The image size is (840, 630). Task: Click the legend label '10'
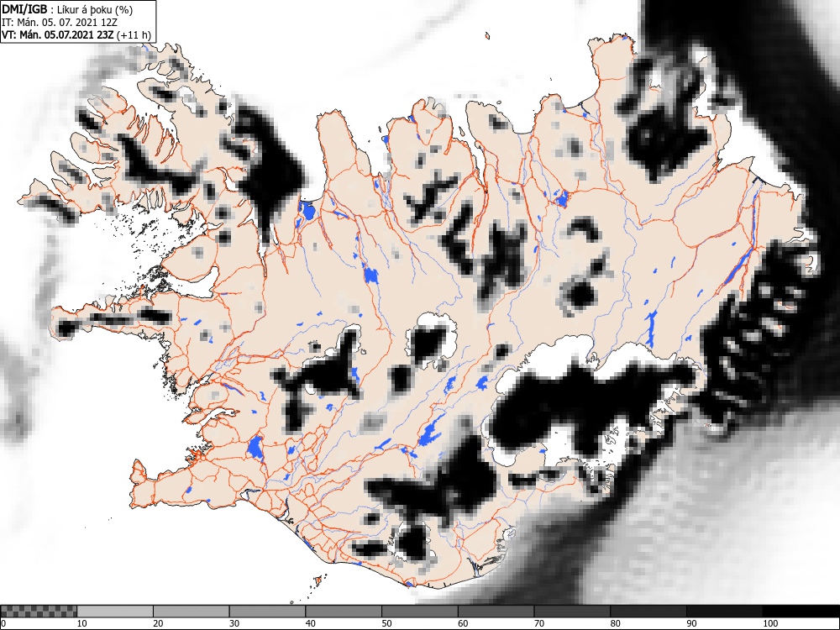pos(82,623)
